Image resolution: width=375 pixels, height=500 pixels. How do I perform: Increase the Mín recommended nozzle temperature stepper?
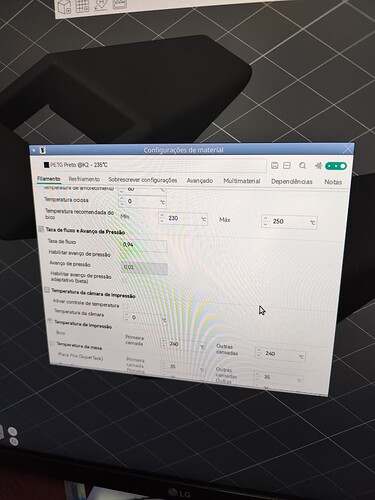pos(162,215)
